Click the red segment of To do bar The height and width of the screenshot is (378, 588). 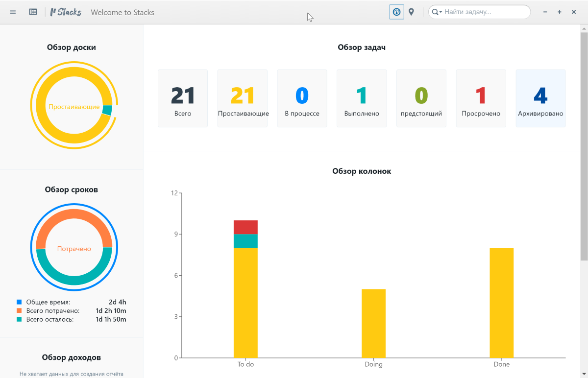click(x=245, y=227)
